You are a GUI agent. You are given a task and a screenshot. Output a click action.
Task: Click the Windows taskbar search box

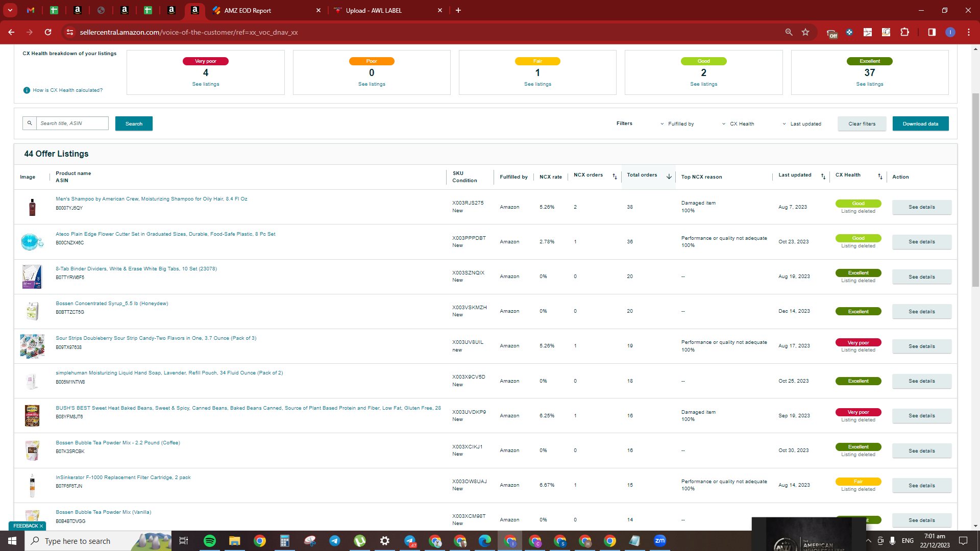(98, 541)
